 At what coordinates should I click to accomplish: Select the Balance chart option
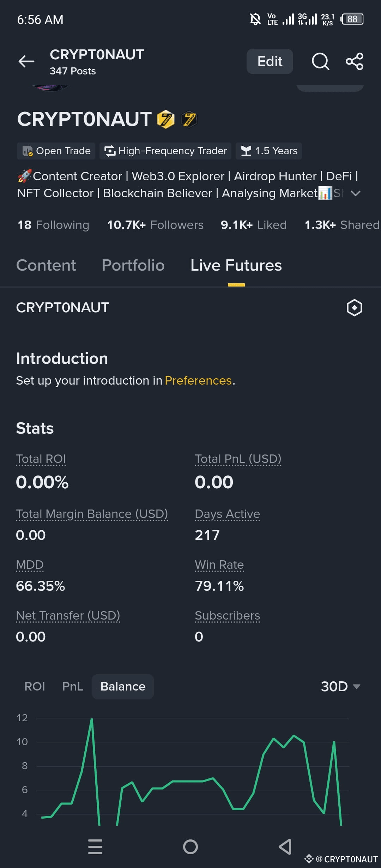[x=123, y=686]
